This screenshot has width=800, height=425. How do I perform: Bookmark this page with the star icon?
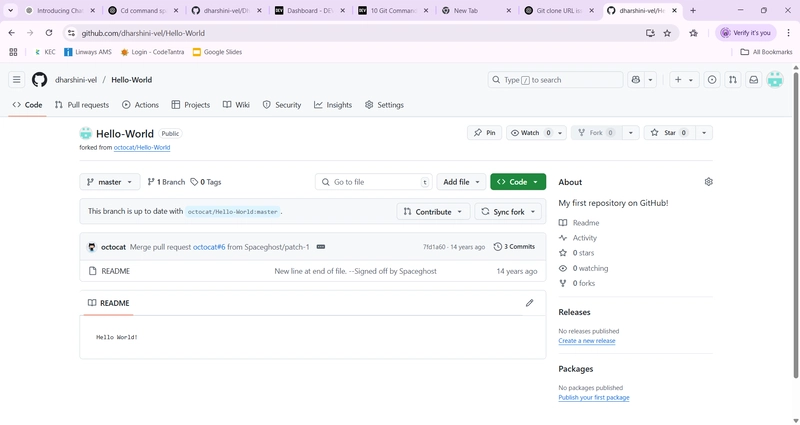click(667, 33)
